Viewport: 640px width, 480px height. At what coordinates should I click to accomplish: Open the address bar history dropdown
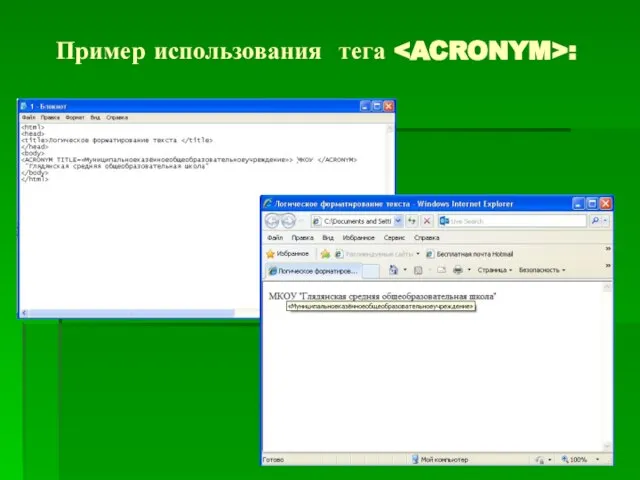pyautogui.click(x=398, y=221)
